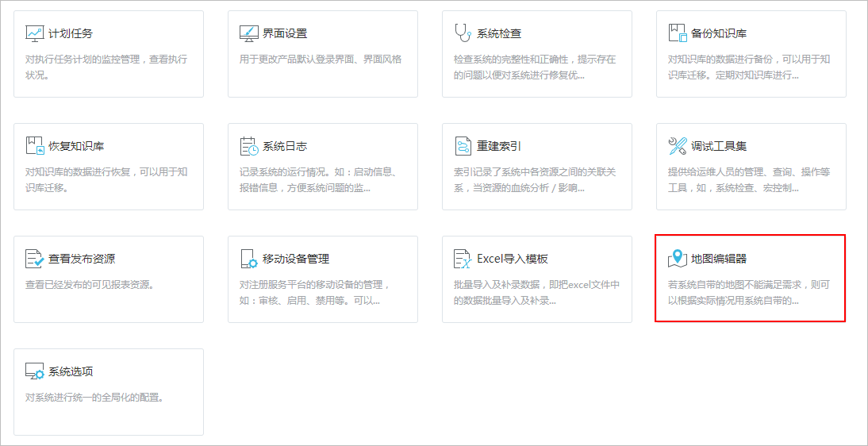Click description 对注册服务平台的移动设备

point(315,292)
